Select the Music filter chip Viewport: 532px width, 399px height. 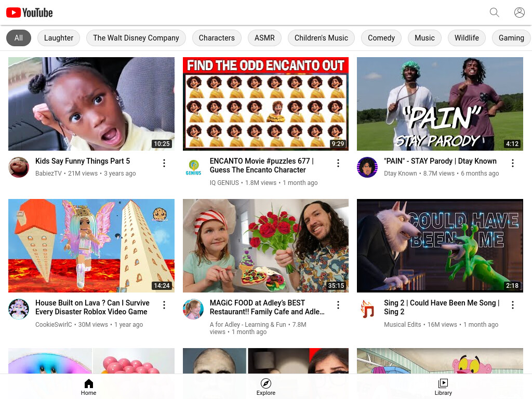click(x=424, y=37)
